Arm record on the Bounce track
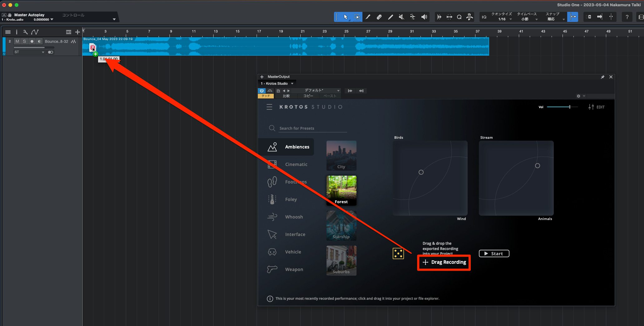The width and height of the screenshot is (644, 326). (x=32, y=41)
